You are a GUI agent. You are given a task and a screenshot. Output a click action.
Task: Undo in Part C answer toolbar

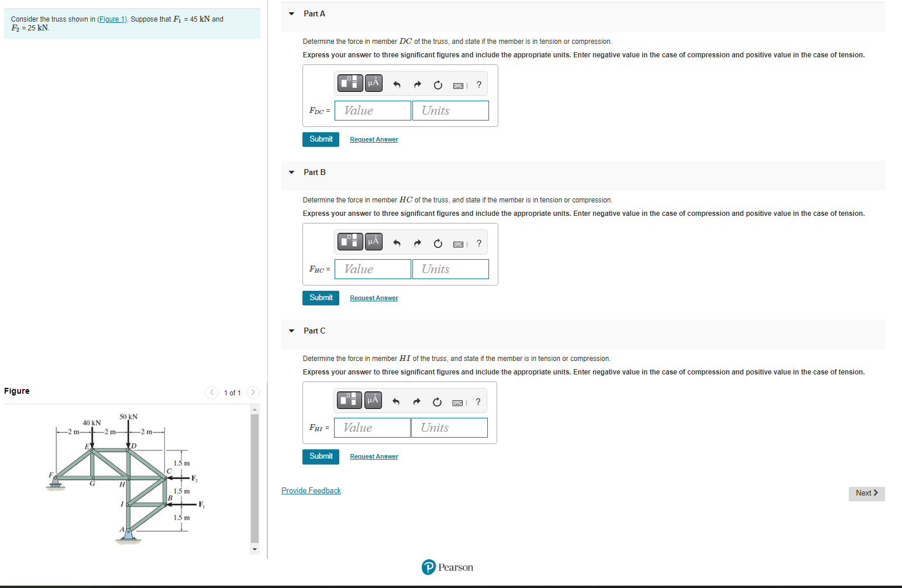tap(396, 402)
